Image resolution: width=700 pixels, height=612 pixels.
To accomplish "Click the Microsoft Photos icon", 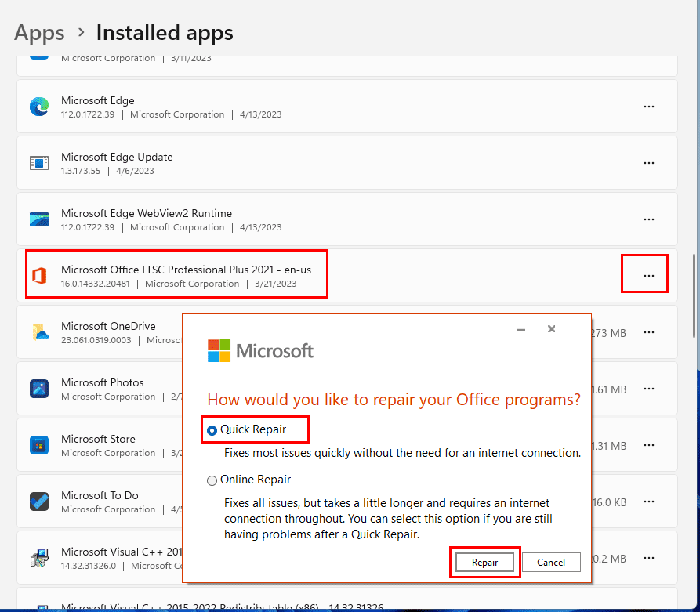I will (39, 389).
